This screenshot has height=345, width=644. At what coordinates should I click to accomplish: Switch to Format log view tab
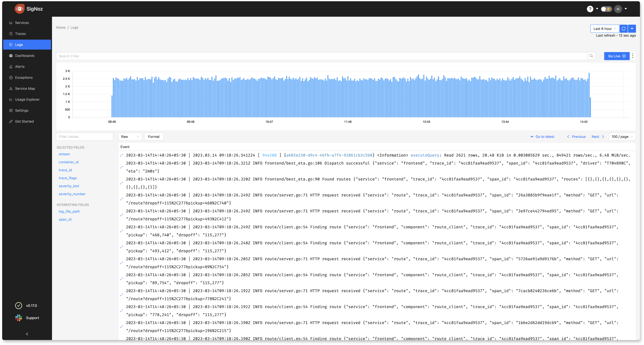[154, 137]
